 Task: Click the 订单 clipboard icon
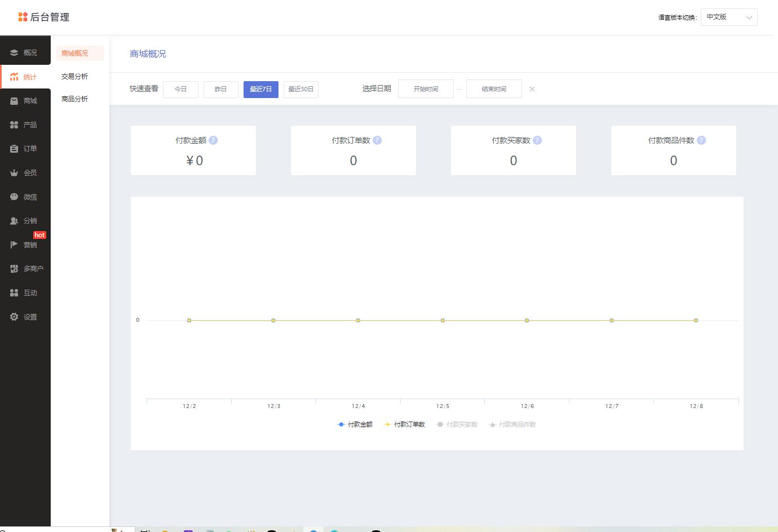click(x=14, y=149)
